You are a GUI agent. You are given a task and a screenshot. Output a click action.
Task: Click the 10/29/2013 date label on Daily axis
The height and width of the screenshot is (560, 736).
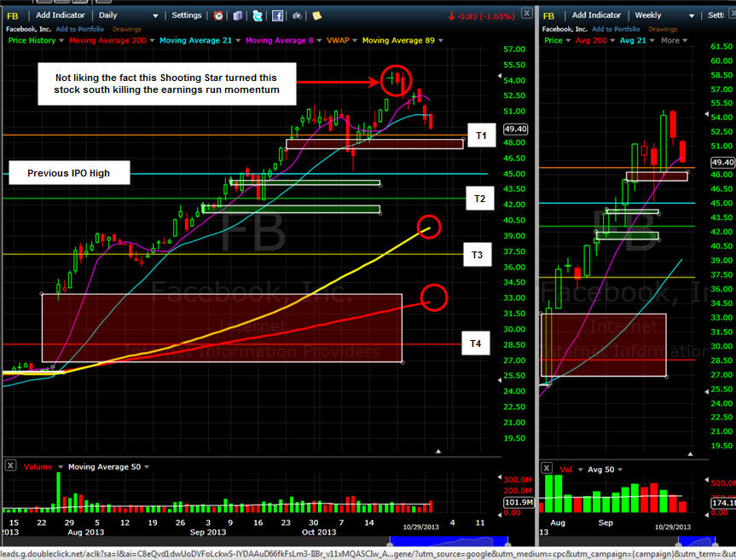tap(420, 527)
